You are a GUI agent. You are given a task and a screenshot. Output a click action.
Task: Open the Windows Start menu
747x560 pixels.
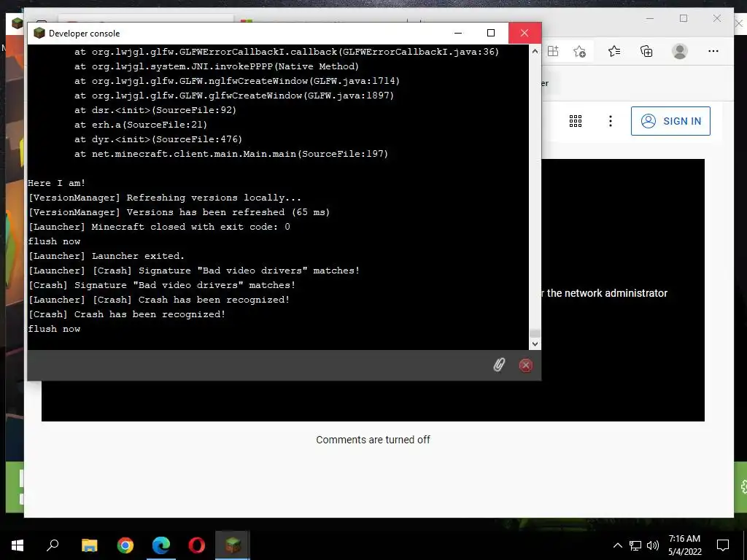[18, 545]
